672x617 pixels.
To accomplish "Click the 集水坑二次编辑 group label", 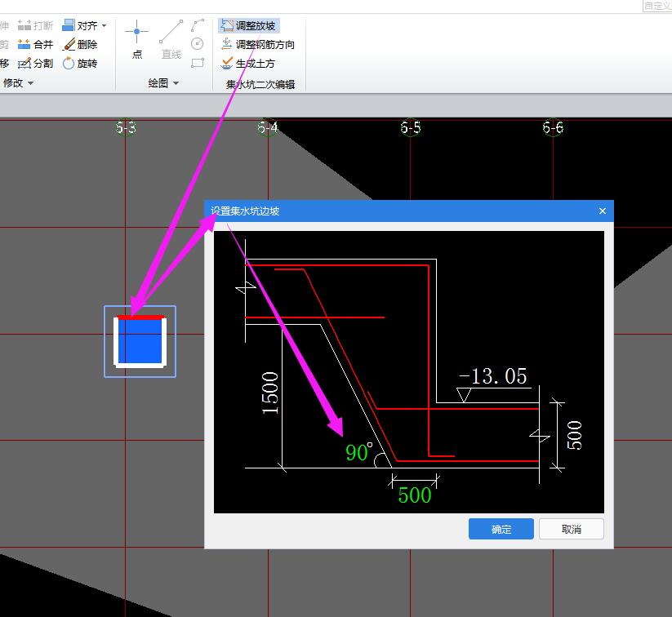I will [x=260, y=84].
